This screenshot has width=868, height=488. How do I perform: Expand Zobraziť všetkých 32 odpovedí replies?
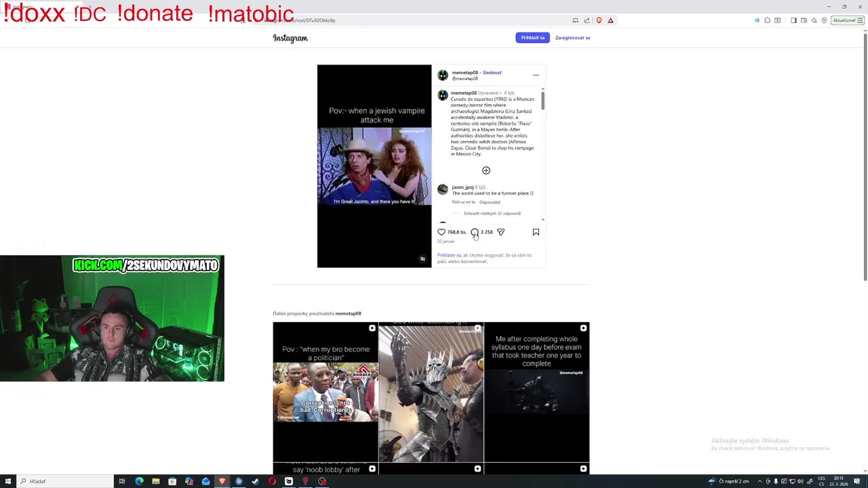pyautogui.click(x=492, y=213)
